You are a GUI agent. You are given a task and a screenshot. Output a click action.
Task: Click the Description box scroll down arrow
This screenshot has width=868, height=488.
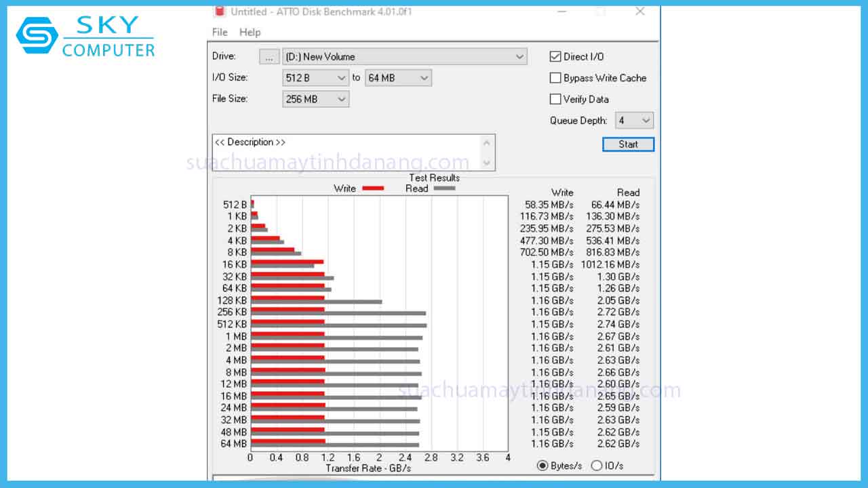pyautogui.click(x=487, y=163)
